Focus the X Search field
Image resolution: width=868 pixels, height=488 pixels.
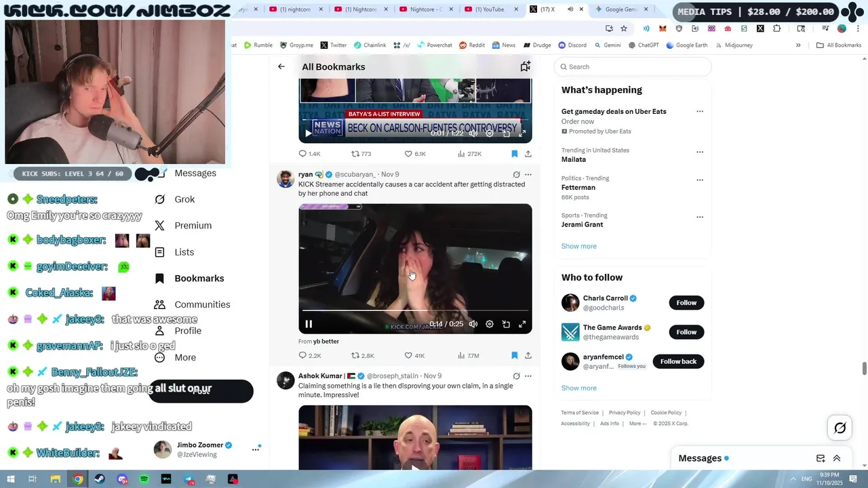(633, 66)
